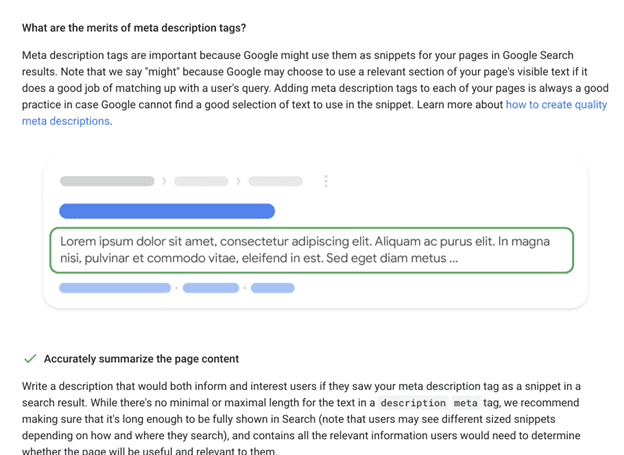Click the Lorem ipsum snippet box
Image resolution: width=624 pixels, height=455 pixels.
[312, 250]
